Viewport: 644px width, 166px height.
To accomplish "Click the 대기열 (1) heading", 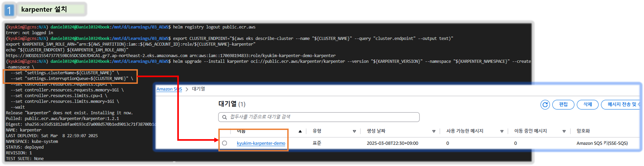I will tap(232, 104).
